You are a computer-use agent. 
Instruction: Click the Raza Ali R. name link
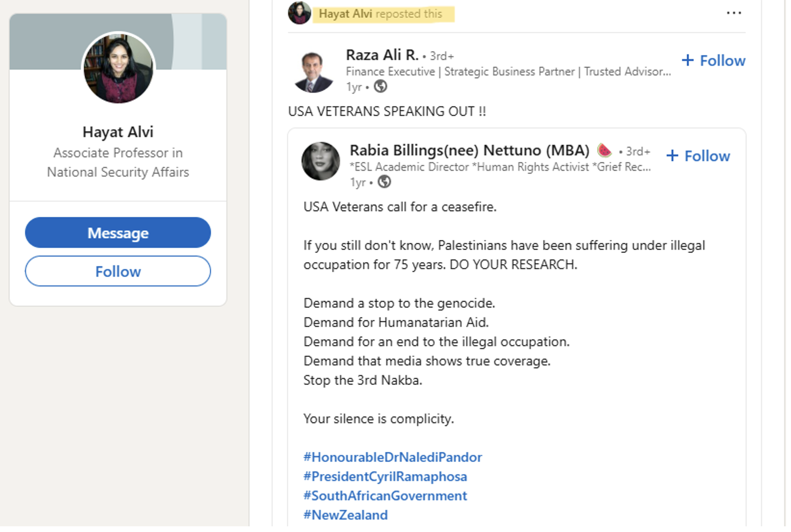(382, 55)
